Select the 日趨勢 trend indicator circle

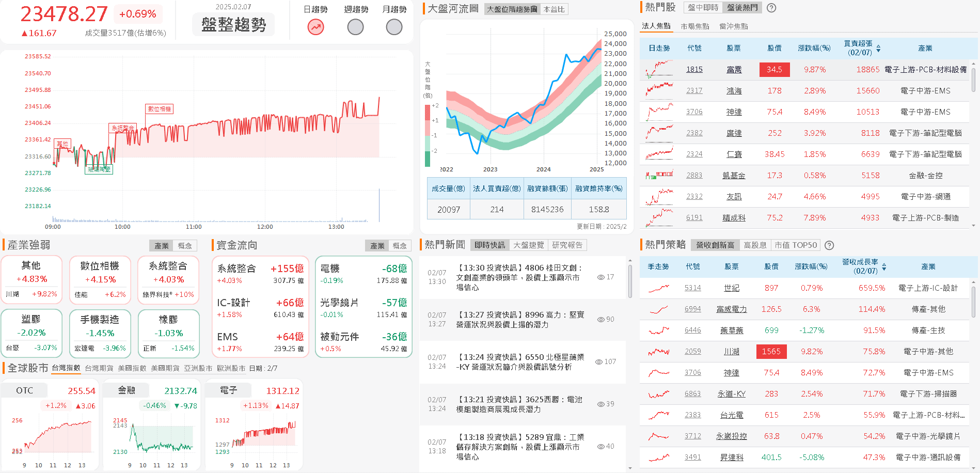(x=315, y=27)
